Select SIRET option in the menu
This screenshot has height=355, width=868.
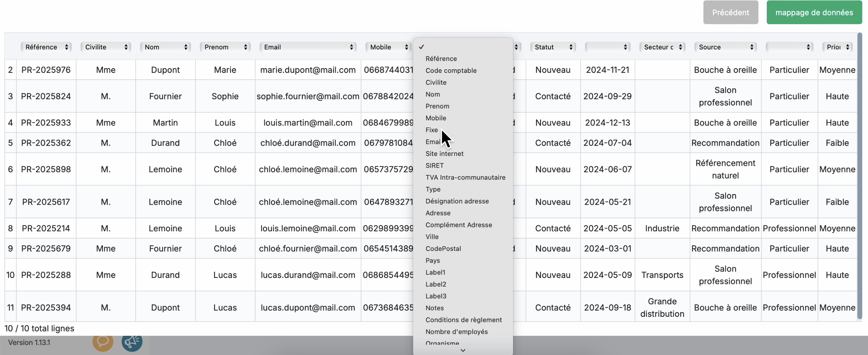point(434,166)
